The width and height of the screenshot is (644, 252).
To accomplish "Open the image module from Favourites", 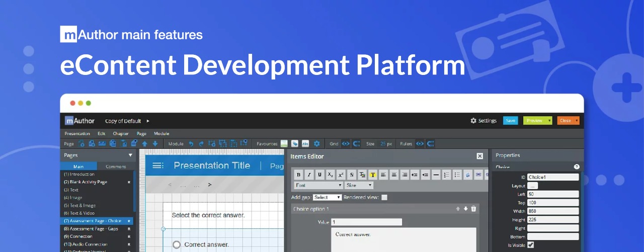I will 284,144.
